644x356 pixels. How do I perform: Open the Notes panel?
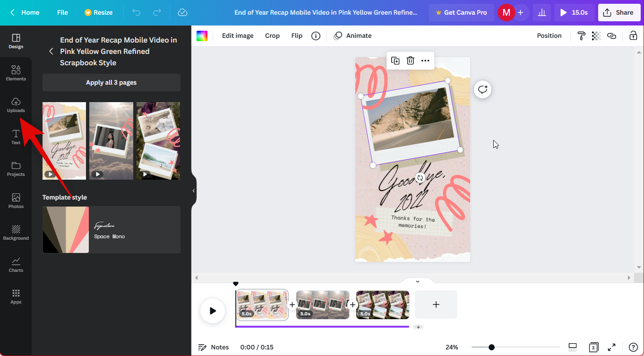click(x=213, y=347)
